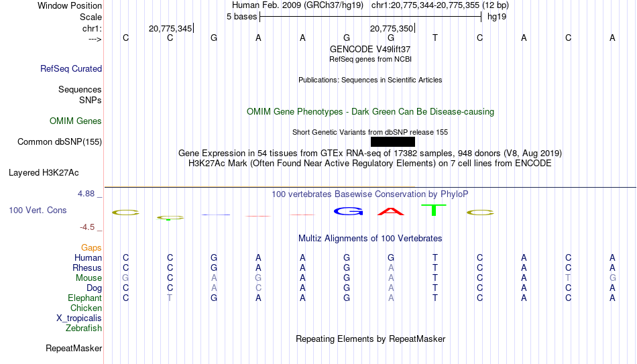The height and width of the screenshot is (364, 637).
Task: Select the Layered H3K27Ac track label
Action: click(44, 173)
